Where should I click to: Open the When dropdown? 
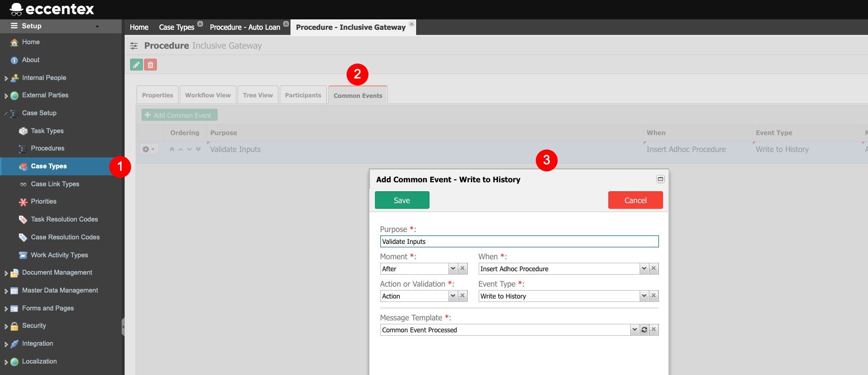644,269
